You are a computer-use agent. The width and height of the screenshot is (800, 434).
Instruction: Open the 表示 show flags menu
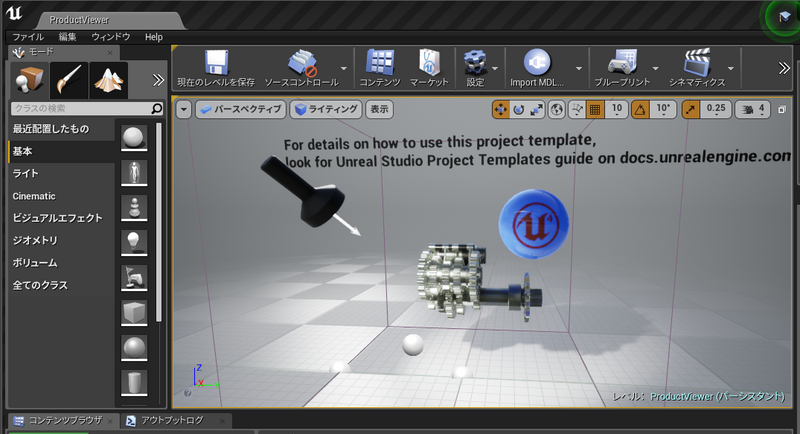click(379, 109)
